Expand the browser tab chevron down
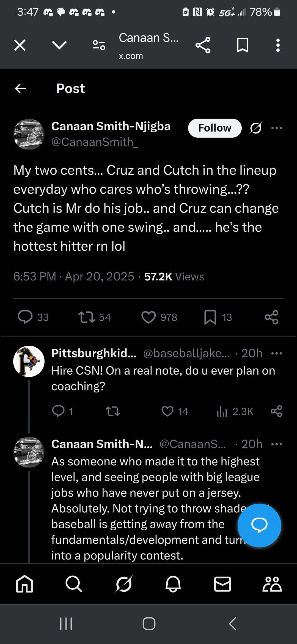The width and height of the screenshot is (297, 644). tap(59, 45)
